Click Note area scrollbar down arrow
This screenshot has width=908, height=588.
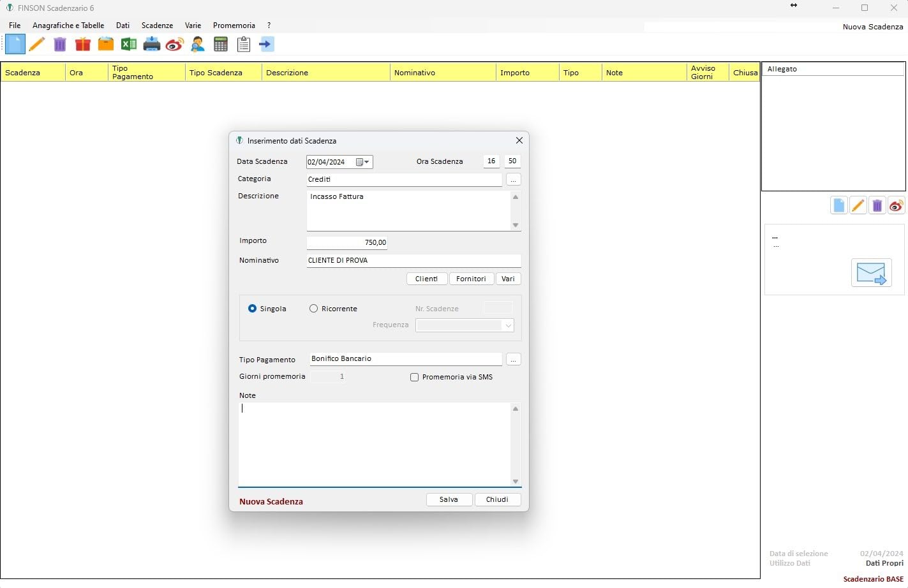(x=516, y=481)
